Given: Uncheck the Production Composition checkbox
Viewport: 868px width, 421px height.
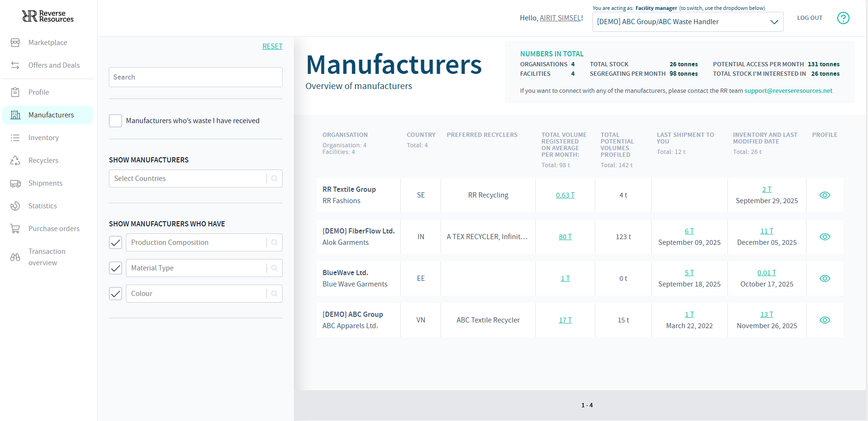Looking at the screenshot, I should [115, 242].
